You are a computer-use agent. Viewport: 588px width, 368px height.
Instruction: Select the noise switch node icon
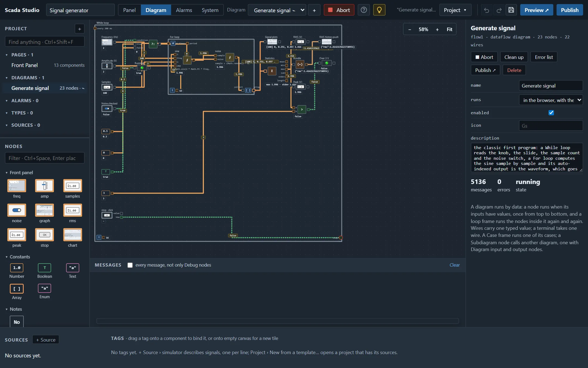point(17,210)
